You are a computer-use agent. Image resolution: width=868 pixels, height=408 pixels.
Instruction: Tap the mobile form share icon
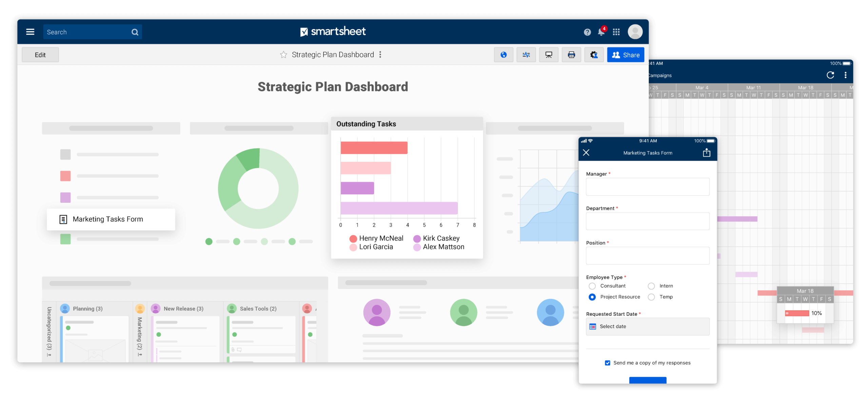click(x=706, y=152)
